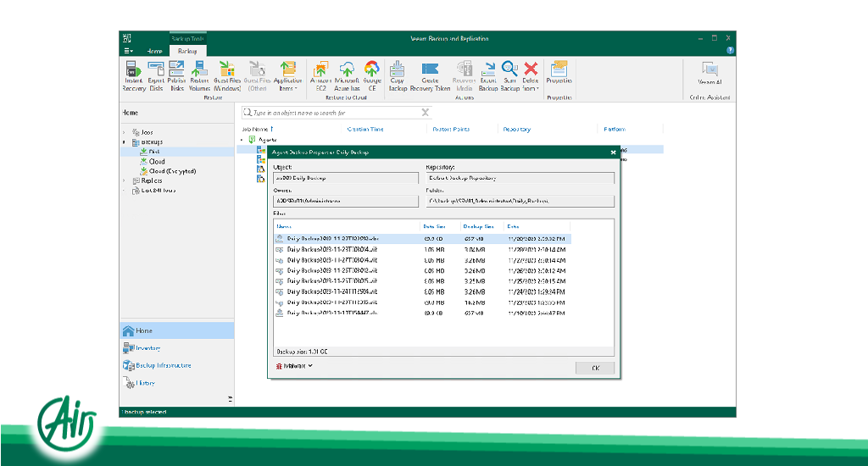Click the Export Backup ribbon icon
868x466 pixels.
pos(488,75)
